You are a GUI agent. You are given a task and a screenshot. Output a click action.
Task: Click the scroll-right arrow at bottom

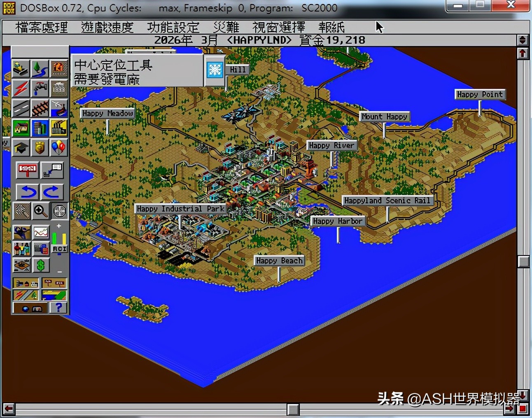coord(510,409)
